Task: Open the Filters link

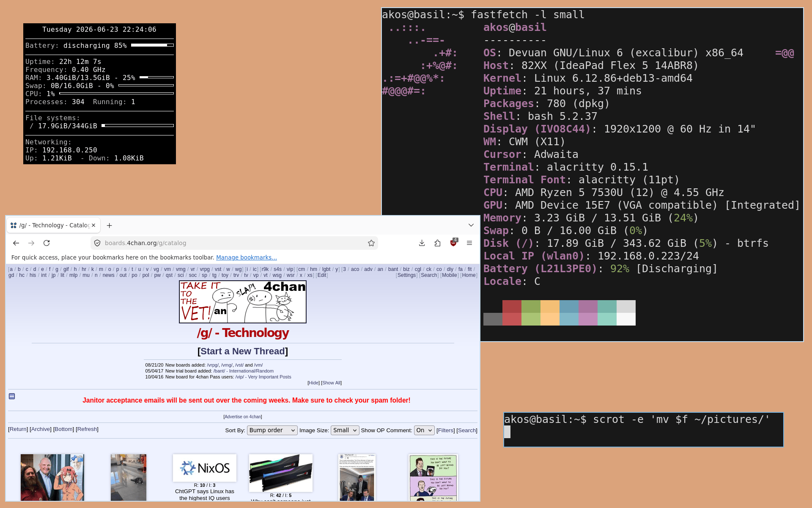Action: click(x=446, y=431)
